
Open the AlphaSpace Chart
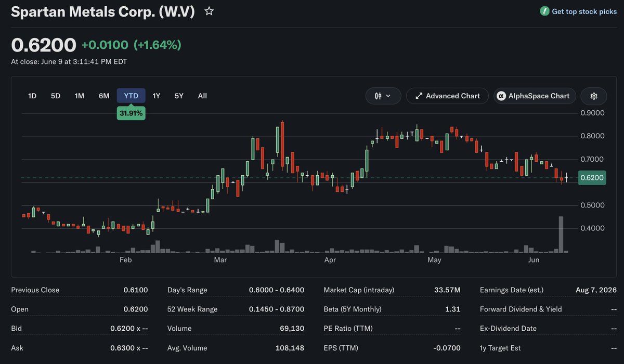[x=535, y=96]
